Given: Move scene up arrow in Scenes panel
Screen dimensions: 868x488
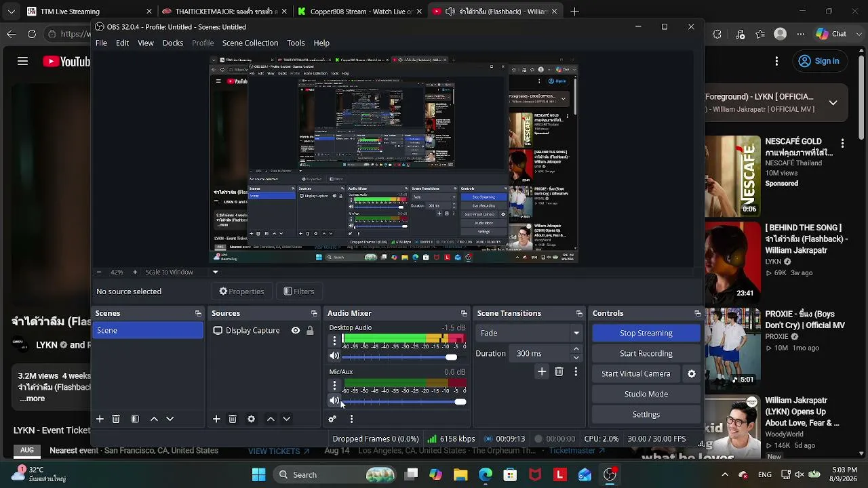Looking at the screenshot, I should coord(154,419).
